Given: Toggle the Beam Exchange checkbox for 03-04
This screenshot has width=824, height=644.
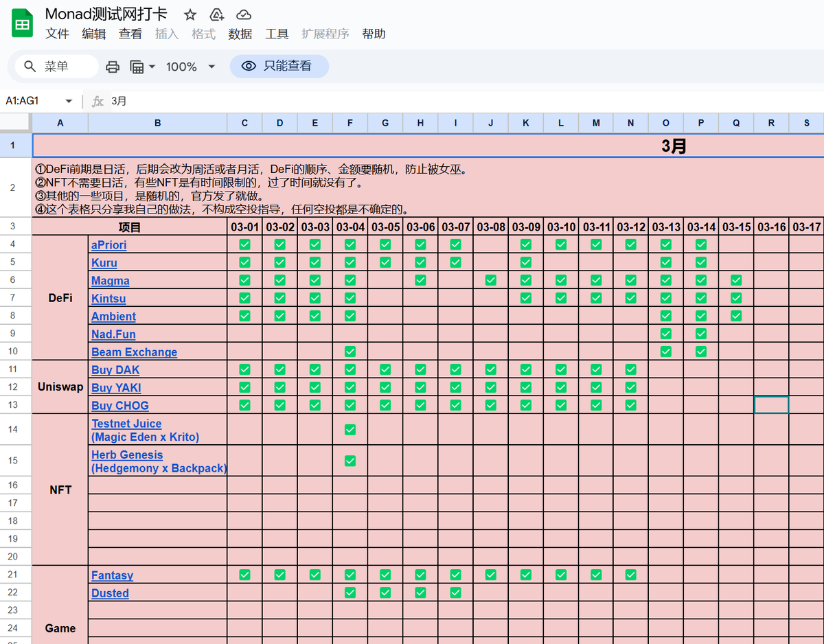Looking at the screenshot, I should [350, 352].
